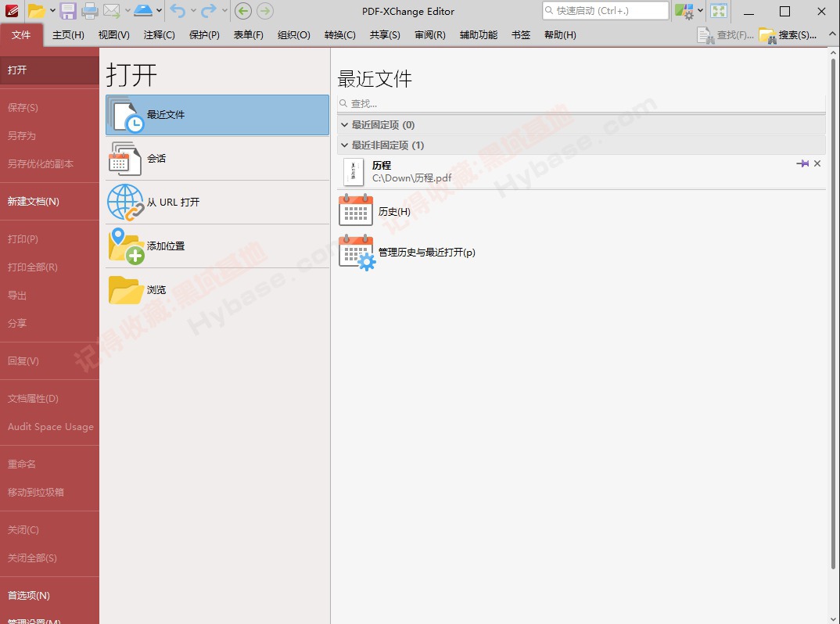Image resolution: width=840 pixels, height=624 pixels.
Task: Click the 浏览 browse folder icon
Action: [126, 290]
